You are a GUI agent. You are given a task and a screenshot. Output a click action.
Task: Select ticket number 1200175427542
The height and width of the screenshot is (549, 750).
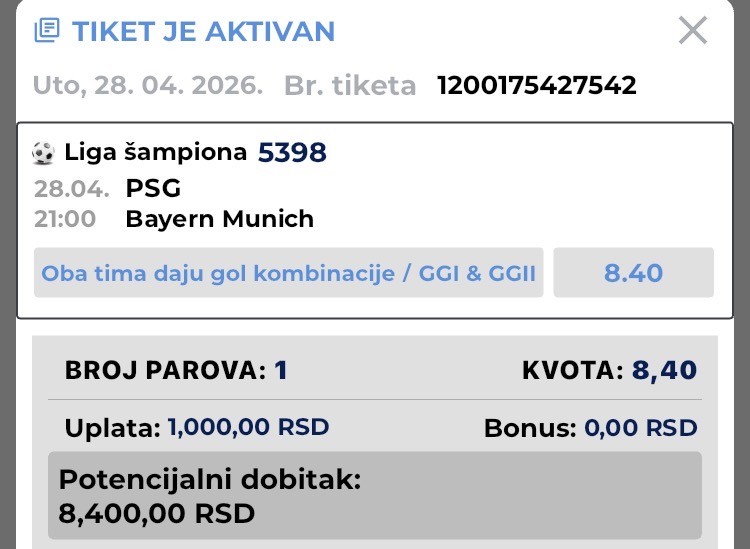pos(536,85)
